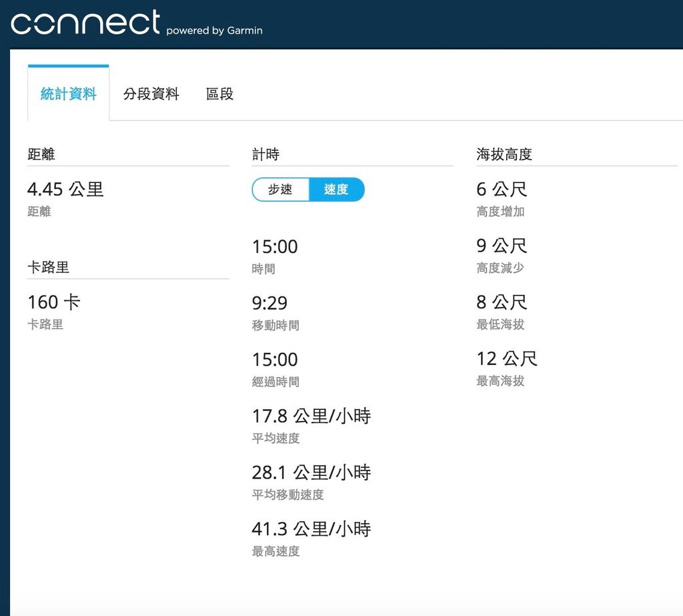Click the 41.3 公里/小時 max speed
The image size is (683, 616).
click(x=311, y=529)
